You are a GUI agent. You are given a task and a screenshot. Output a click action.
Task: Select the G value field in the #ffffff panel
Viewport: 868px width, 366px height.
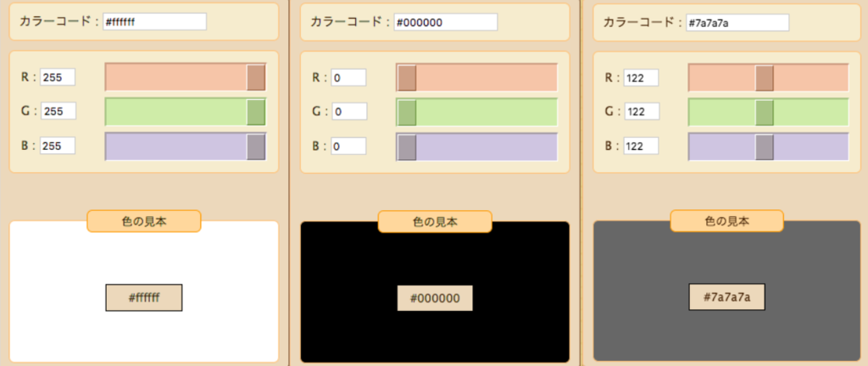58,111
